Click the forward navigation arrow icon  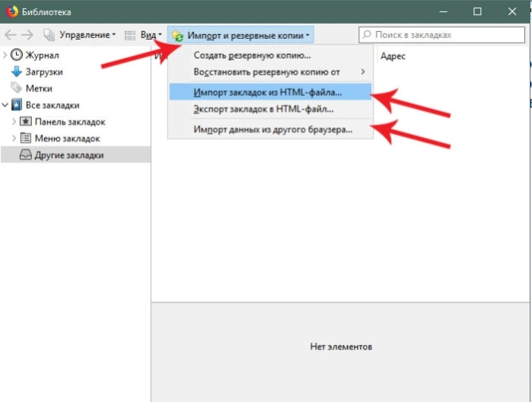click(x=27, y=34)
